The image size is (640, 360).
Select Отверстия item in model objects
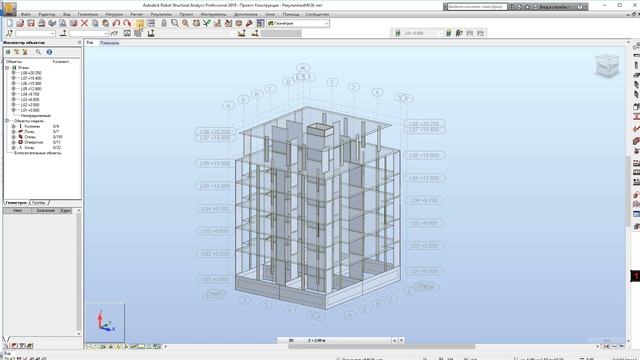click(33, 142)
